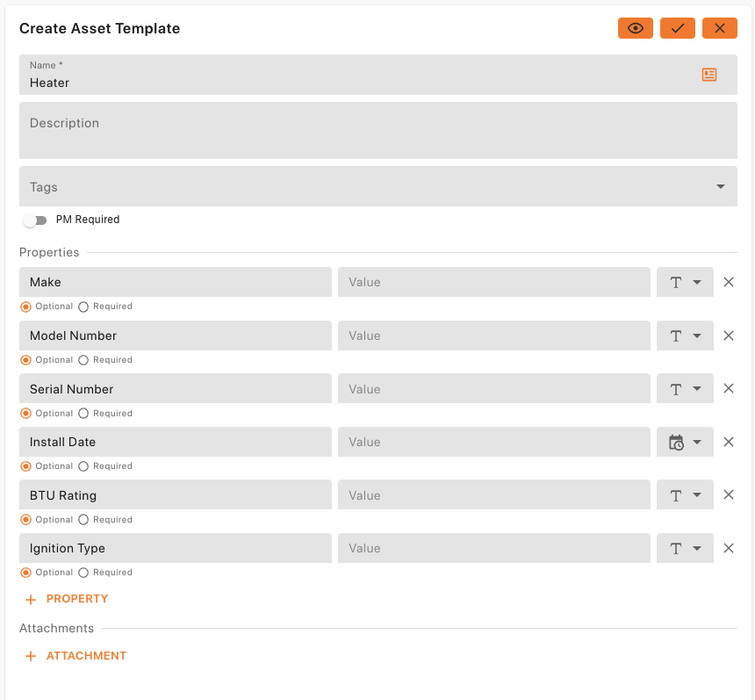Confirm with the checkmark save button
755x700 pixels.
pos(678,28)
